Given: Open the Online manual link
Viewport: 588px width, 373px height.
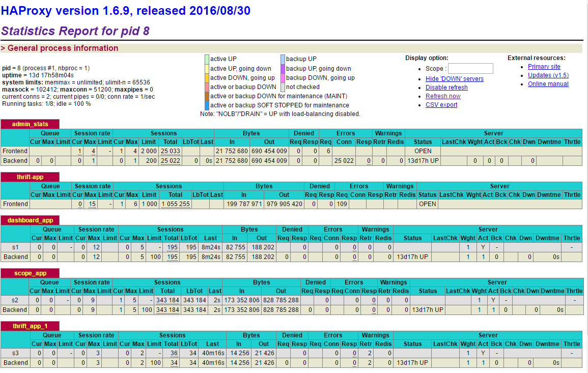Looking at the screenshot, I should point(548,84).
